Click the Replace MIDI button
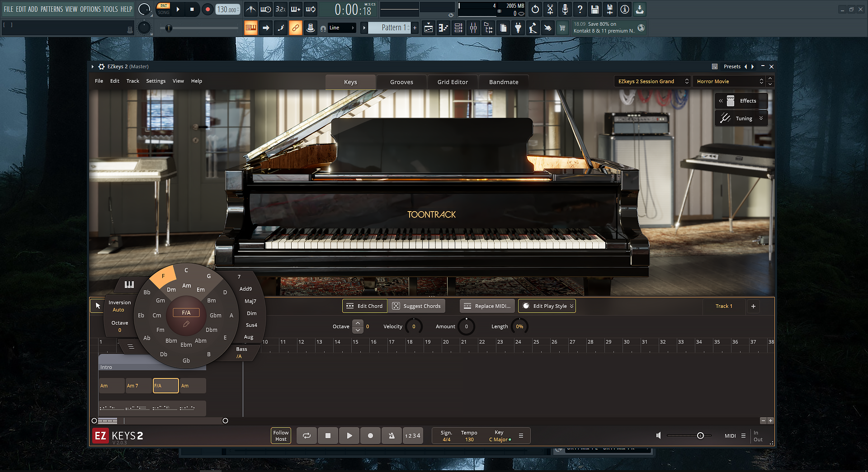The image size is (868, 472). (487, 306)
